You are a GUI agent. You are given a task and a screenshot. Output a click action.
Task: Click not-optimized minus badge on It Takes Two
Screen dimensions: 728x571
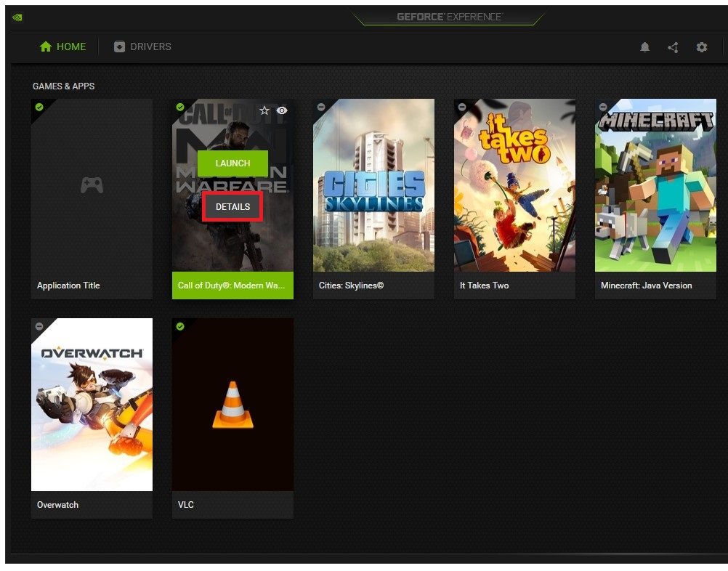click(462, 108)
